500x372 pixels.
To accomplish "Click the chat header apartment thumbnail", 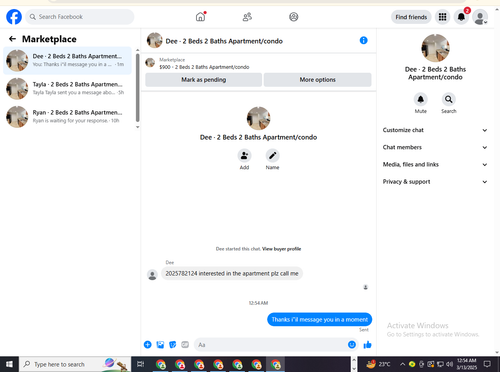I will pos(154,40).
